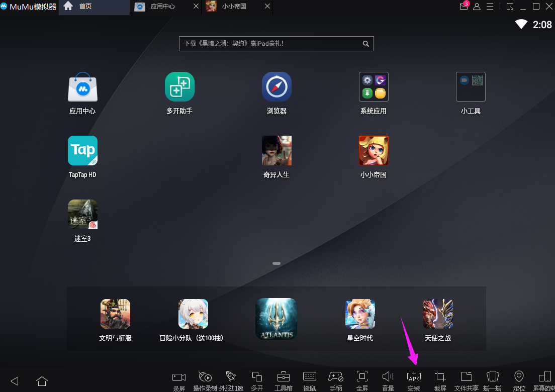
Task: Open 文件共享 file sharing
Action: [466, 381]
